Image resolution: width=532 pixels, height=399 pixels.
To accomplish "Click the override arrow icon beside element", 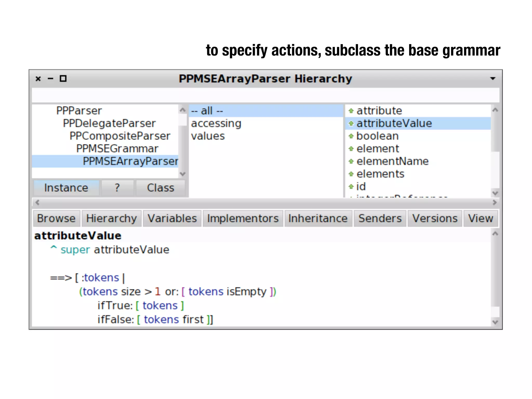I will tap(351, 149).
